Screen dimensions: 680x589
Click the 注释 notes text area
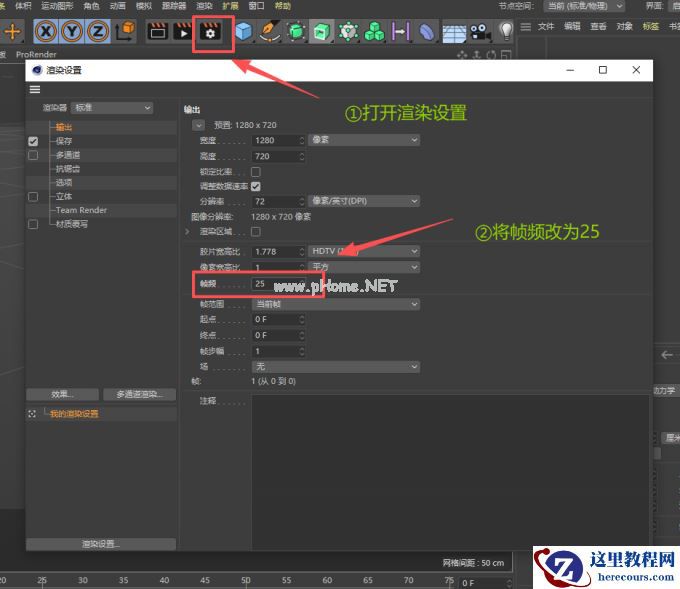click(x=450, y=472)
